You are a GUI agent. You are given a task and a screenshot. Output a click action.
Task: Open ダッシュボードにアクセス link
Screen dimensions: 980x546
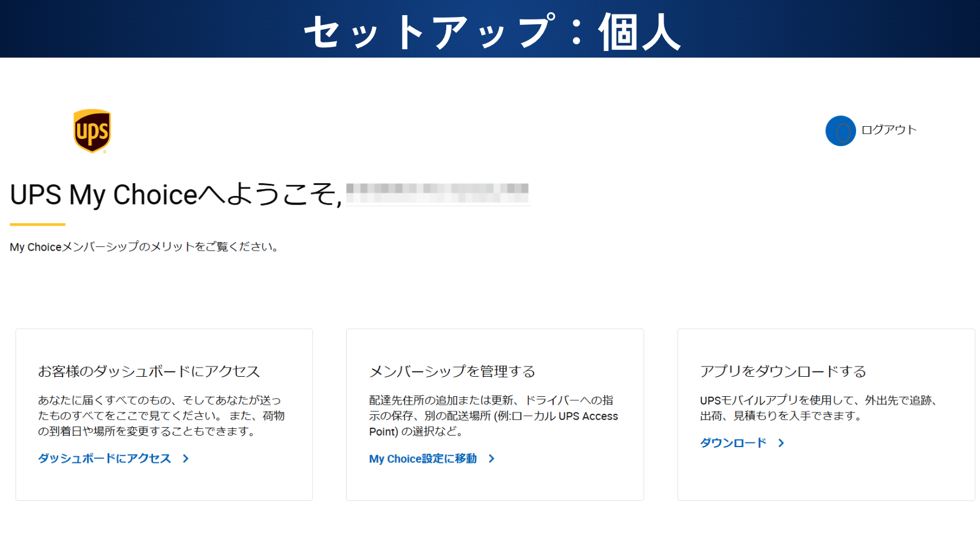click(x=104, y=459)
